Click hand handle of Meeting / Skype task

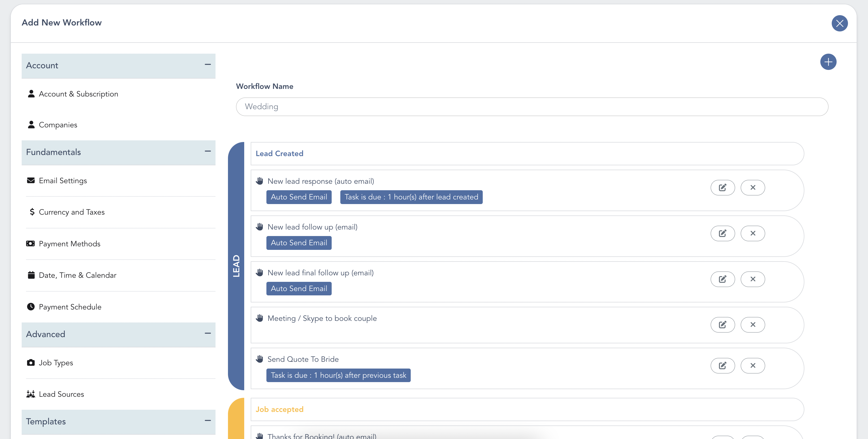pyautogui.click(x=259, y=318)
